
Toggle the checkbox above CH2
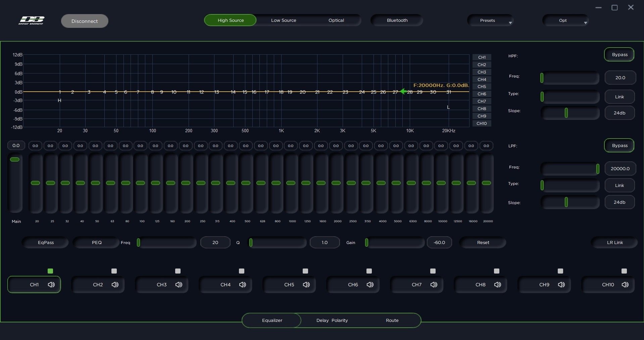pyautogui.click(x=114, y=271)
